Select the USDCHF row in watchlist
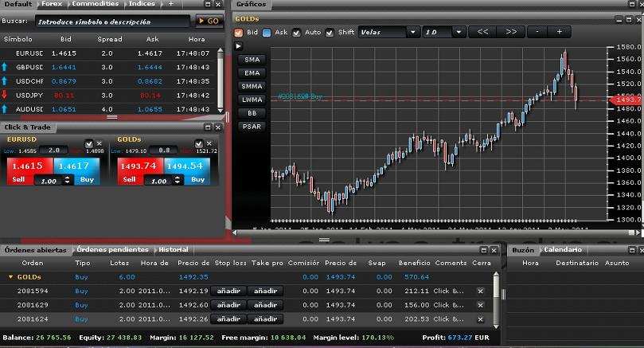This screenshot has height=348, width=644. (x=107, y=81)
